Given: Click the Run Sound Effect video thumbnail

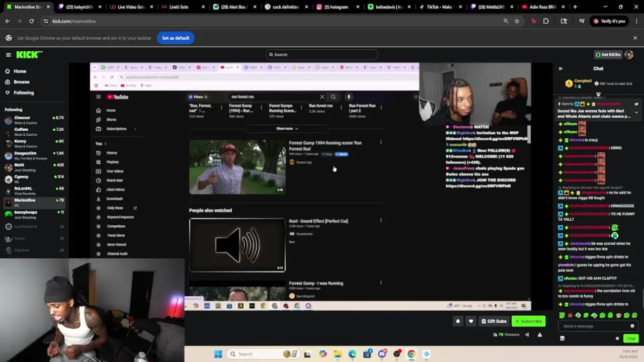Looking at the screenshot, I should [x=237, y=245].
